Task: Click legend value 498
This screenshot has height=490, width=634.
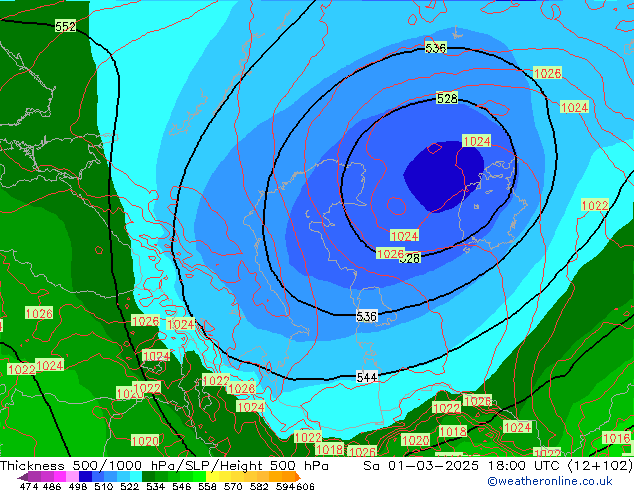Action: pos(78,486)
